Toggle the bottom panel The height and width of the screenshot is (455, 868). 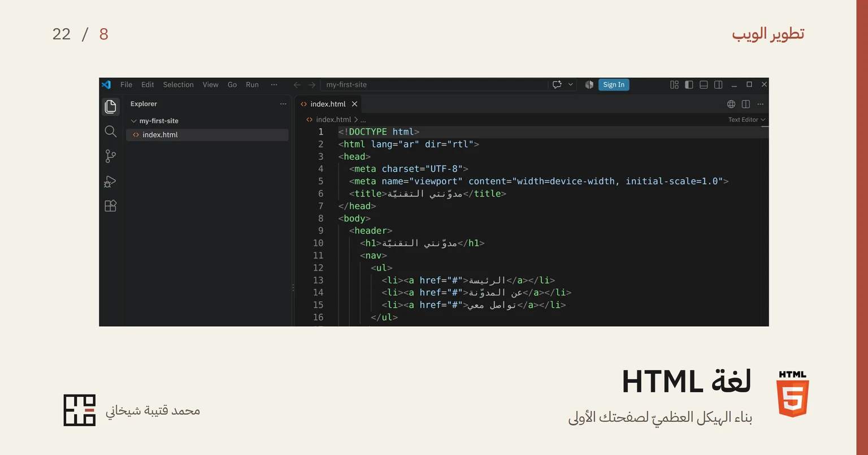click(704, 85)
